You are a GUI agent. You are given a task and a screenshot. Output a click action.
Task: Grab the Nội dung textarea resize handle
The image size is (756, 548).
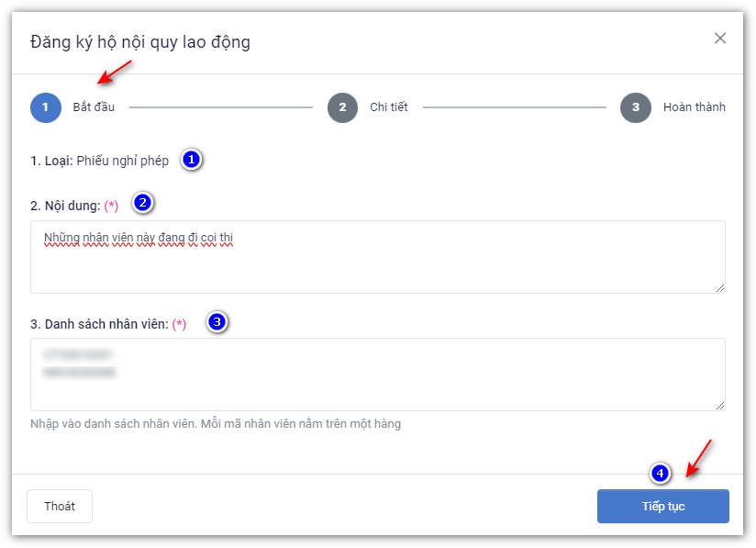[x=720, y=288]
